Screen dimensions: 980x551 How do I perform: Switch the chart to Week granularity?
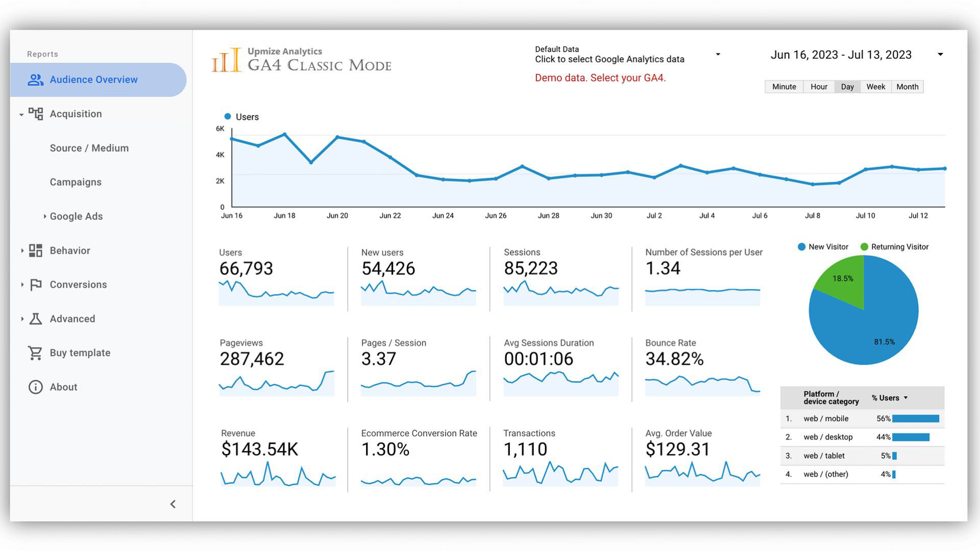(x=875, y=86)
